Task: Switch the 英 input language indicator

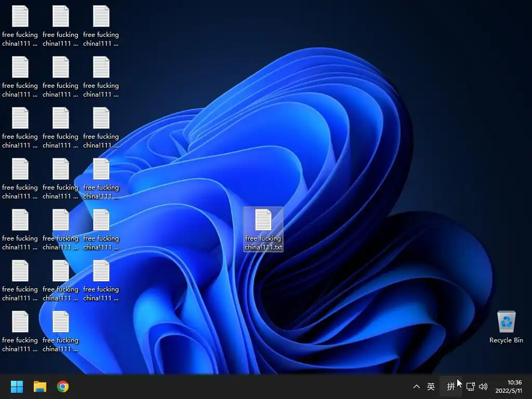Action: (x=431, y=387)
